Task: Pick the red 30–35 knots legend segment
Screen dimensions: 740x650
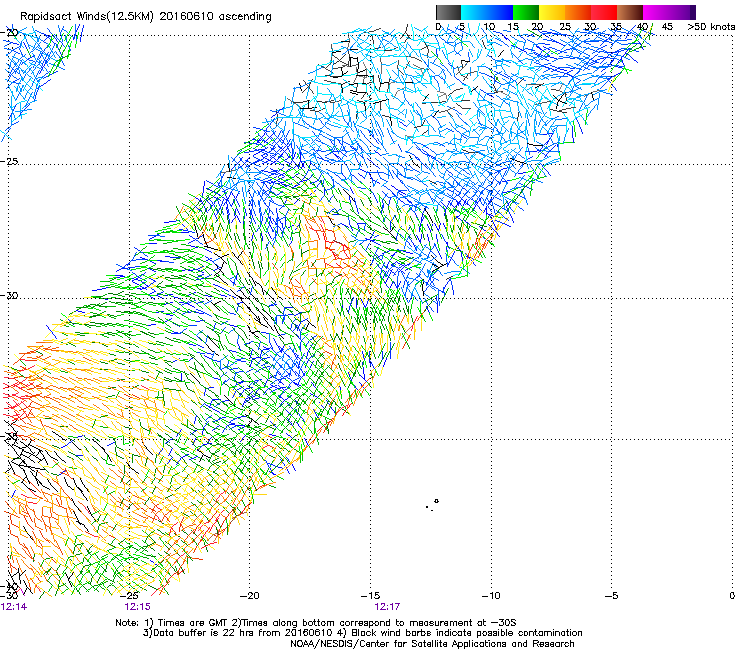Action: [604, 12]
